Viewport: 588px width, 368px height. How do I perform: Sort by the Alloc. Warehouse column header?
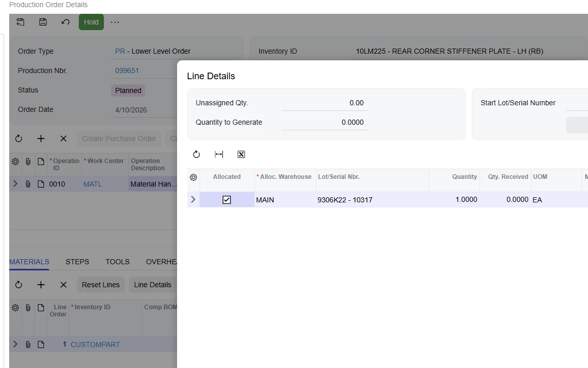tap(285, 177)
